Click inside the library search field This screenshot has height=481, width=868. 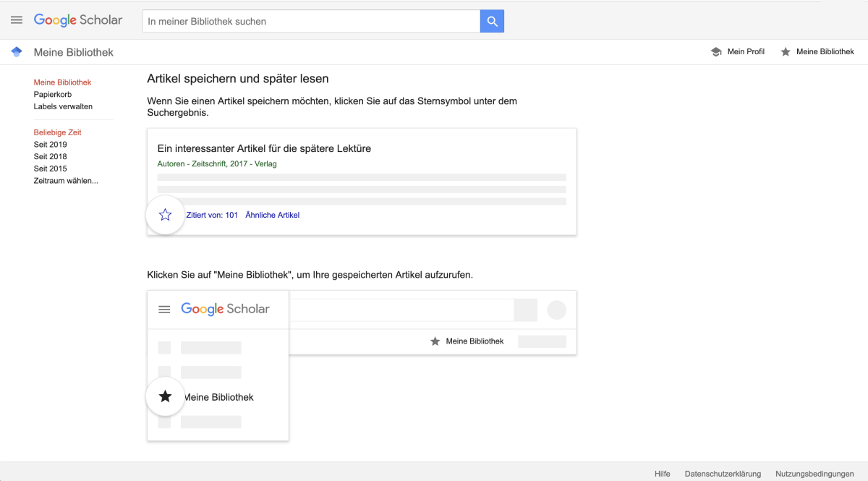point(304,21)
